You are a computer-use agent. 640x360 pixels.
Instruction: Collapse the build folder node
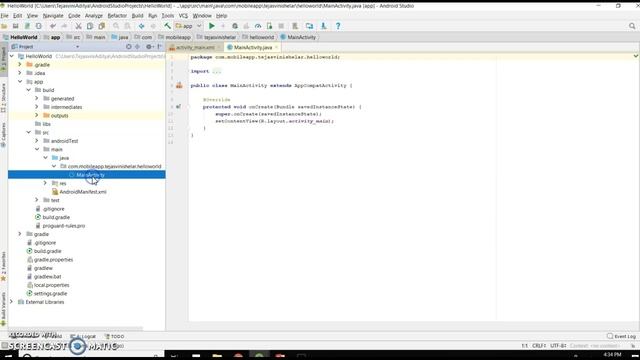[x=29, y=90]
